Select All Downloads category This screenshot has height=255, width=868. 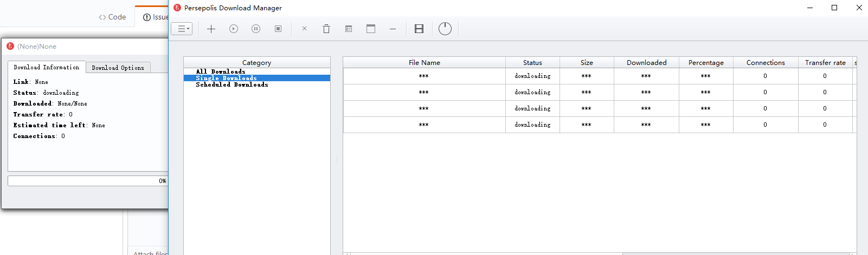click(x=221, y=71)
